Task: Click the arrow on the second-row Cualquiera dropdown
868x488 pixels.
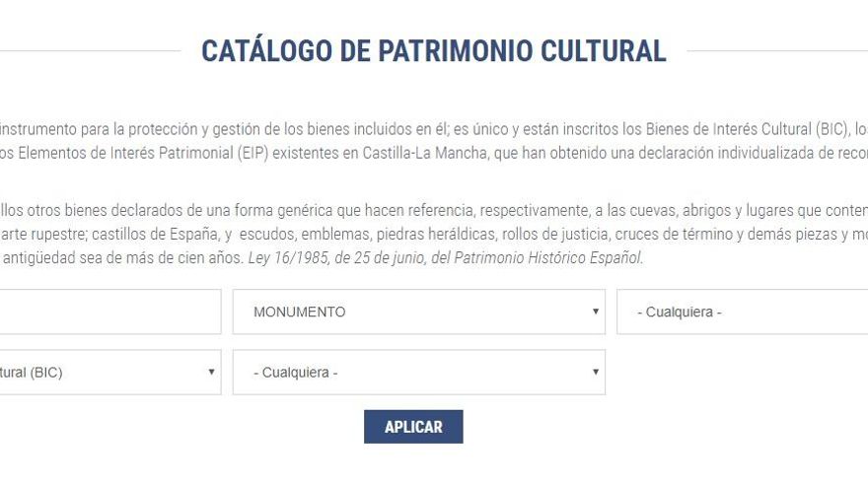Action: point(595,373)
